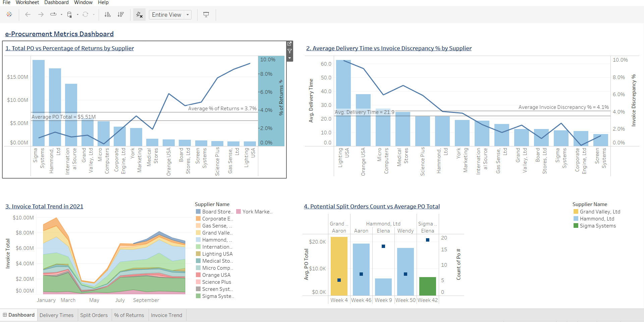644x322 pixels.
Task: Select Gas Sense legend color swatch
Action: coord(198,226)
